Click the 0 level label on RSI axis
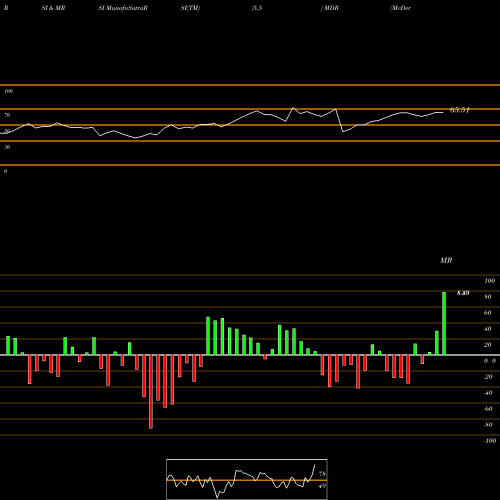Viewport: 500px width, 500px height. click(5, 171)
